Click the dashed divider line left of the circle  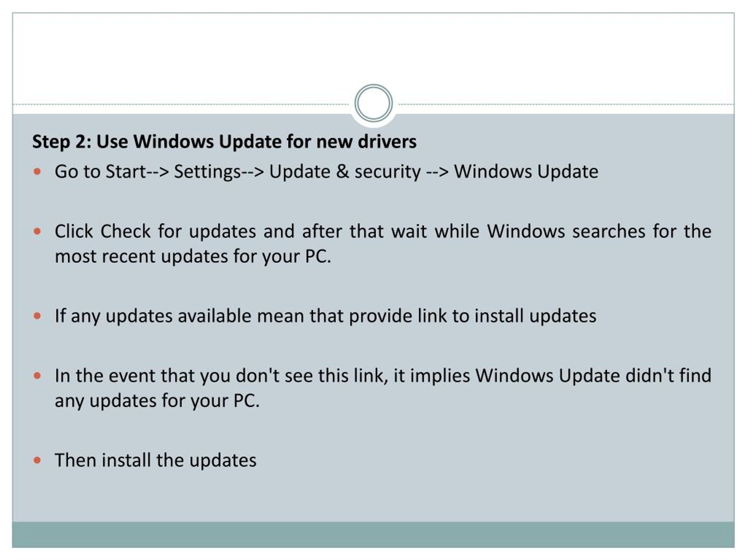(x=181, y=104)
